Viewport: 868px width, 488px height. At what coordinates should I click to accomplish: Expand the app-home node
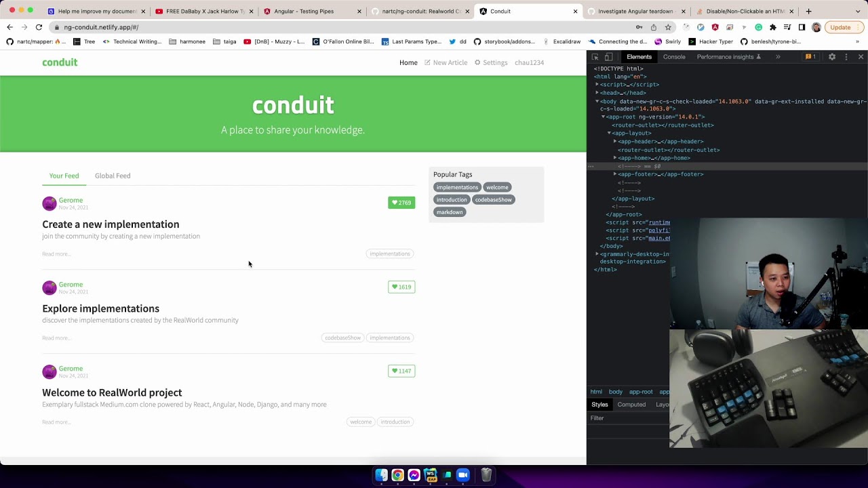coord(615,158)
